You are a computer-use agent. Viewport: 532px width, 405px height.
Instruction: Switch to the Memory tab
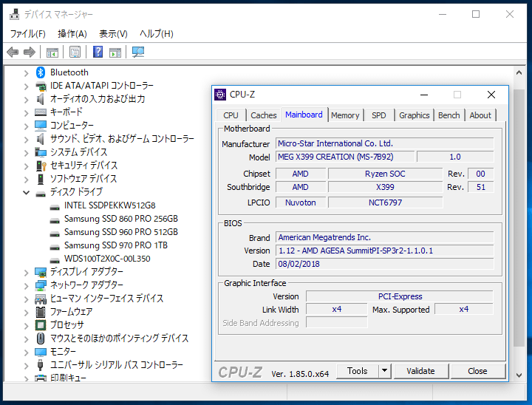point(345,115)
